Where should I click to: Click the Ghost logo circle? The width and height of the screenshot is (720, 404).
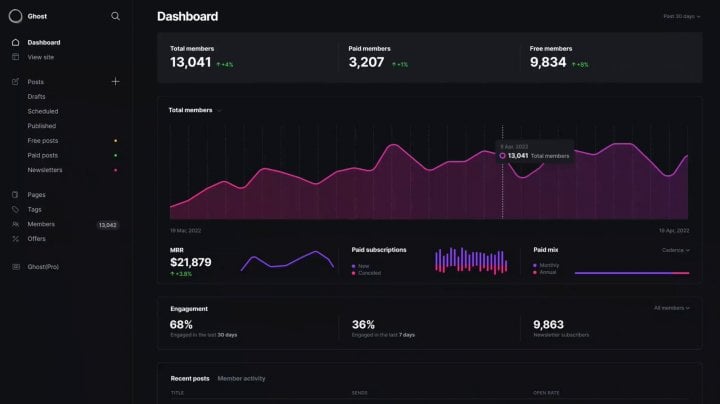click(15, 16)
